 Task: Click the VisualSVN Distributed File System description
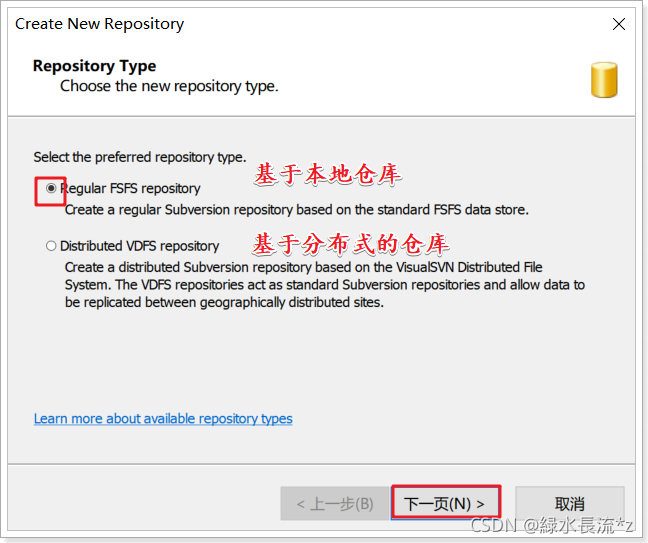click(x=325, y=285)
